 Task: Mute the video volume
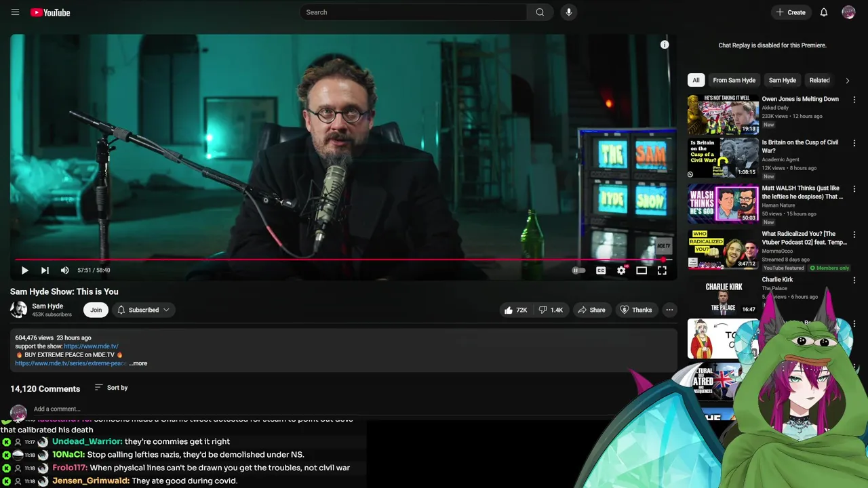[x=64, y=270]
